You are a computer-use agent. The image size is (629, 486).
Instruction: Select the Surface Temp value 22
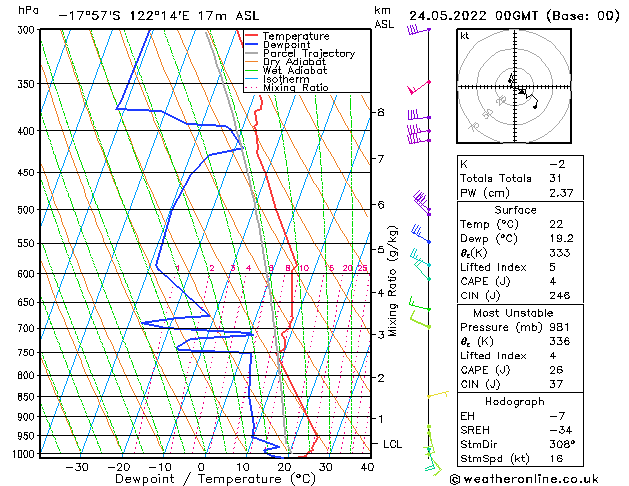(x=556, y=224)
